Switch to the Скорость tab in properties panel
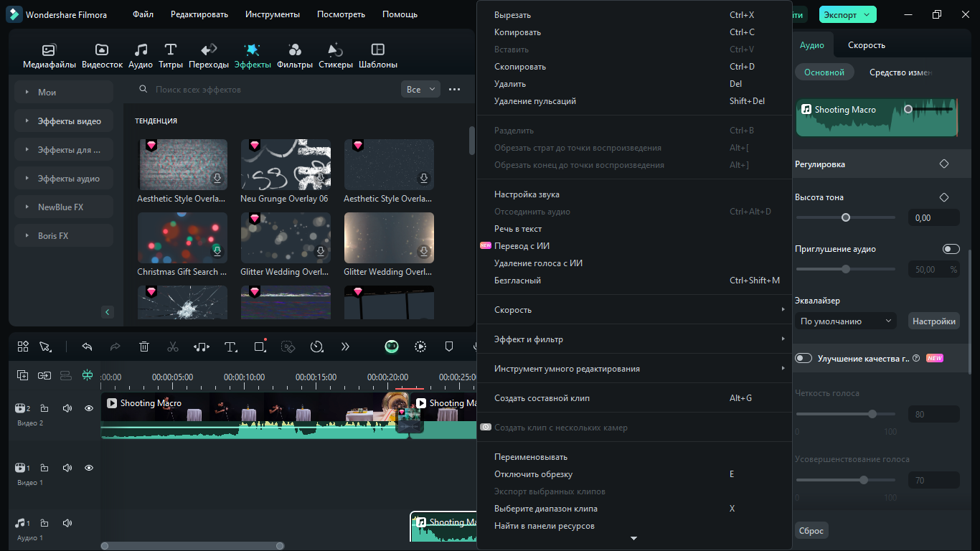The image size is (980, 551). click(867, 45)
